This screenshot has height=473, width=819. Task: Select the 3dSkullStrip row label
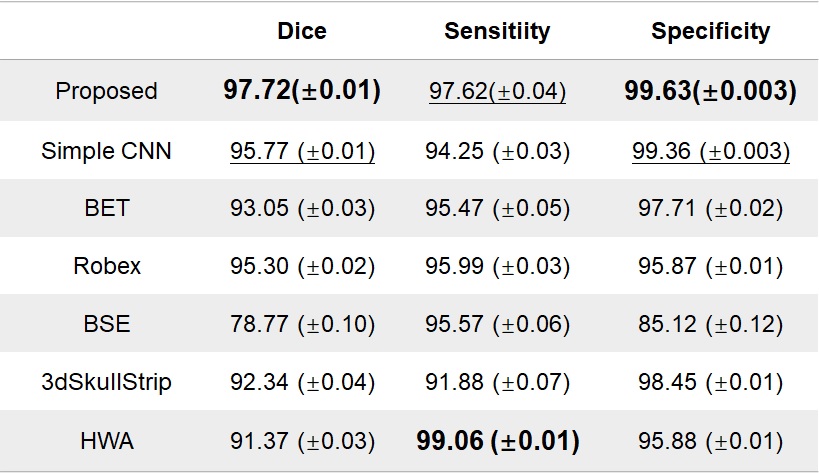point(106,382)
